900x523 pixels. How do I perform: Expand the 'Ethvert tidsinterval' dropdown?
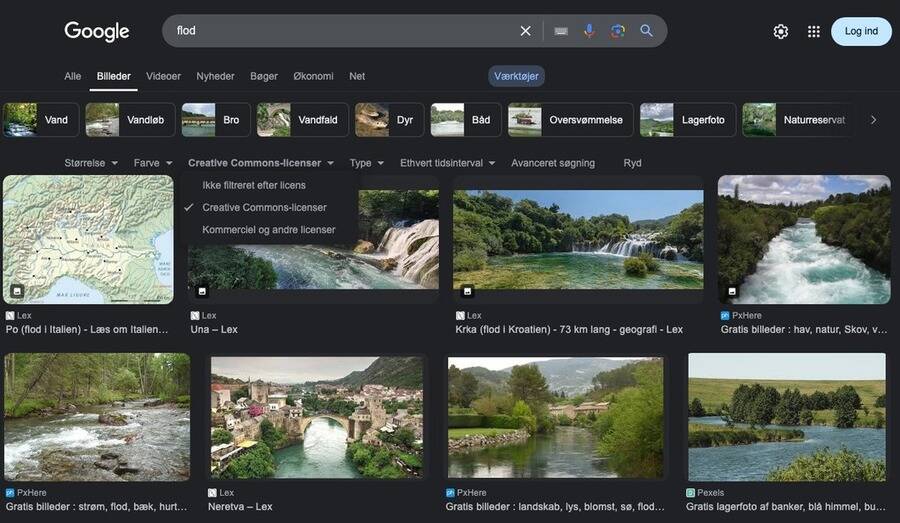click(447, 163)
